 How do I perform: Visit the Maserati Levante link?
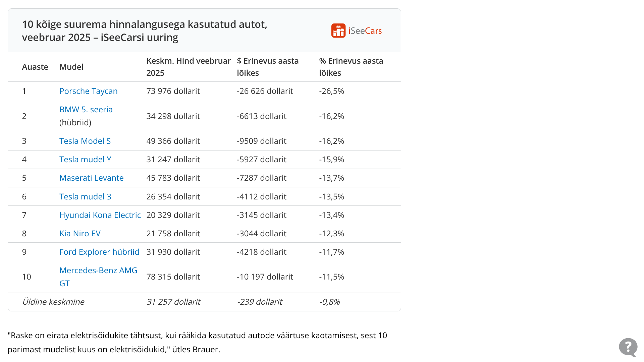click(x=91, y=178)
